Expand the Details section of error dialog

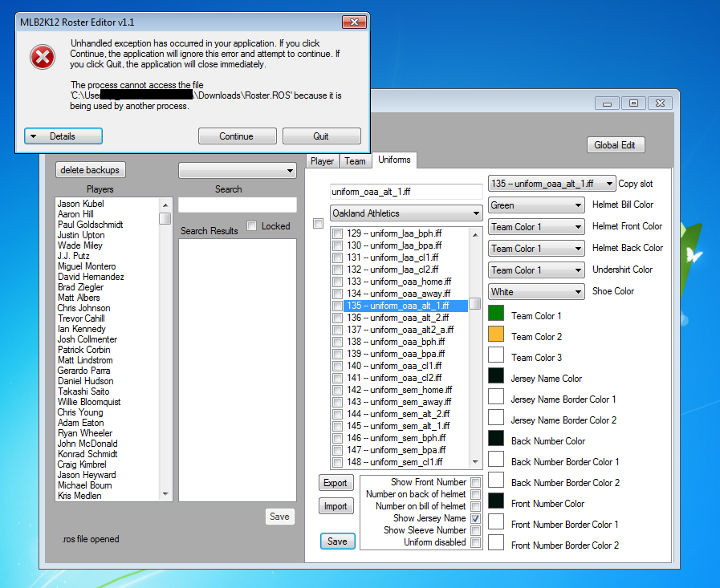tap(63, 136)
